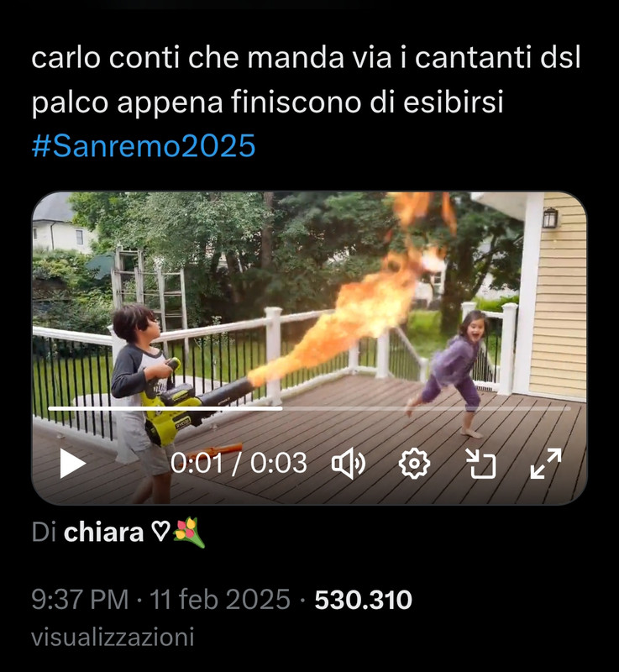Play the video with the play triangle
Viewport: 619px width, 672px height.
72,464
